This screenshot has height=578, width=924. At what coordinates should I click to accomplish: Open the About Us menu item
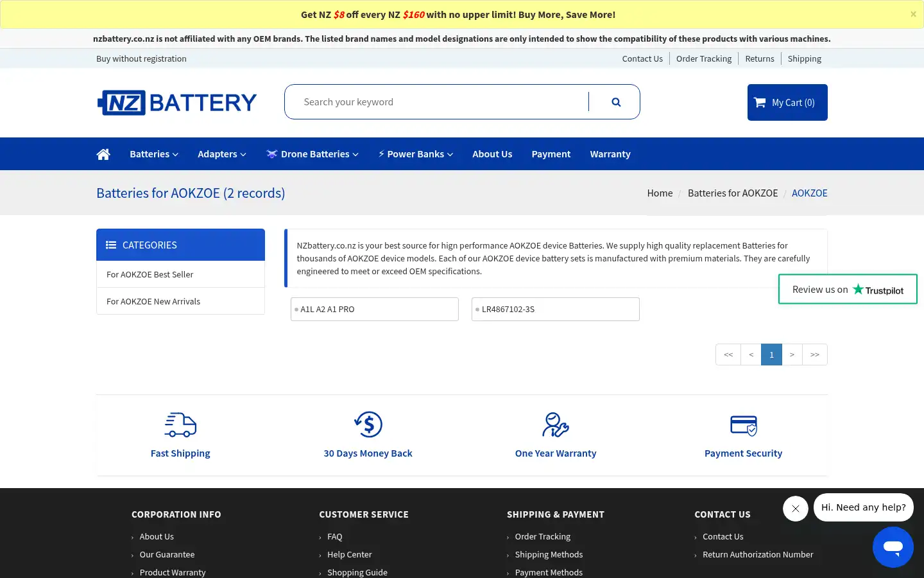(492, 154)
